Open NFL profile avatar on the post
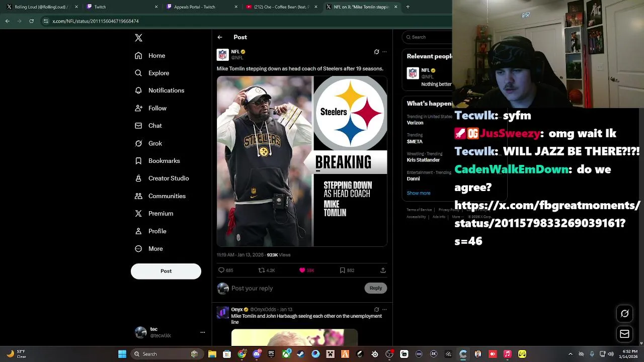 point(222,54)
